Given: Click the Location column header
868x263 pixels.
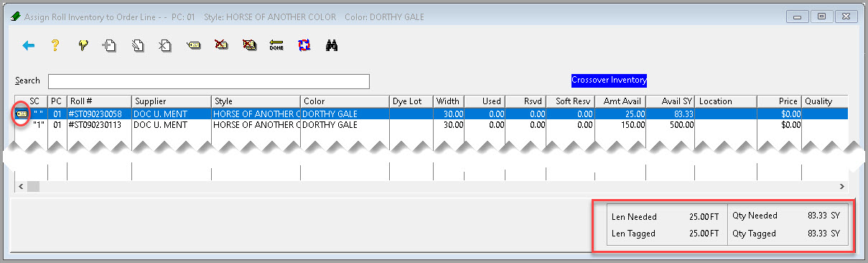Looking at the screenshot, I should click(x=726, y=101).
